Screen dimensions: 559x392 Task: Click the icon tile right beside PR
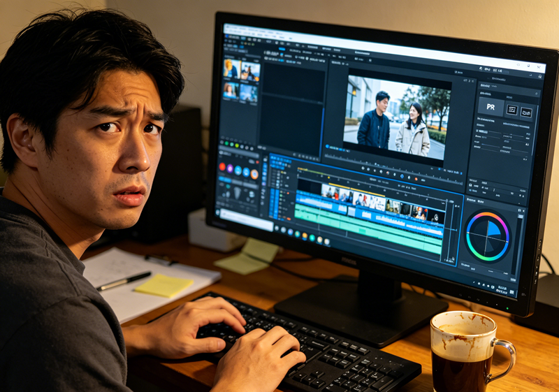(x=512, y=110)
